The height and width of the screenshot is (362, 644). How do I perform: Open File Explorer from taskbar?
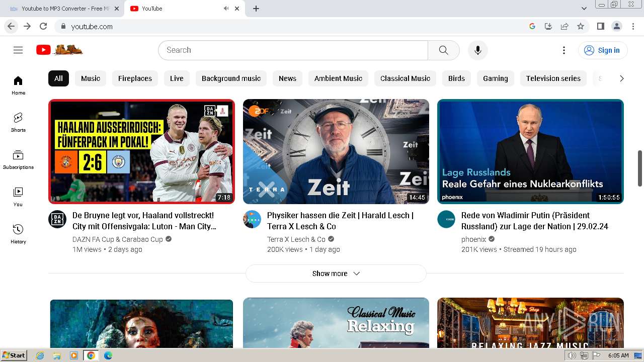tap(57, 355)
